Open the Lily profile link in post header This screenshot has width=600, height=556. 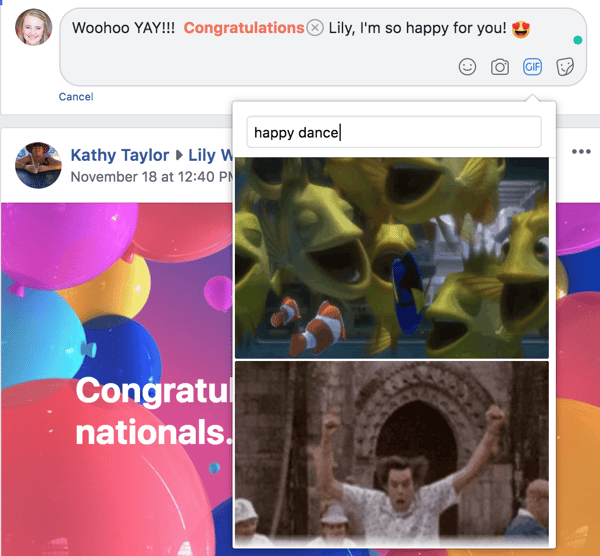(x=210, y=155)
